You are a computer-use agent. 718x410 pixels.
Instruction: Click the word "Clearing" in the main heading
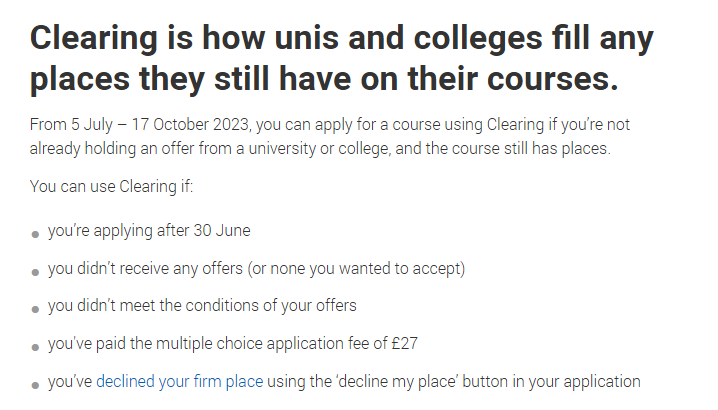point(94,38)
